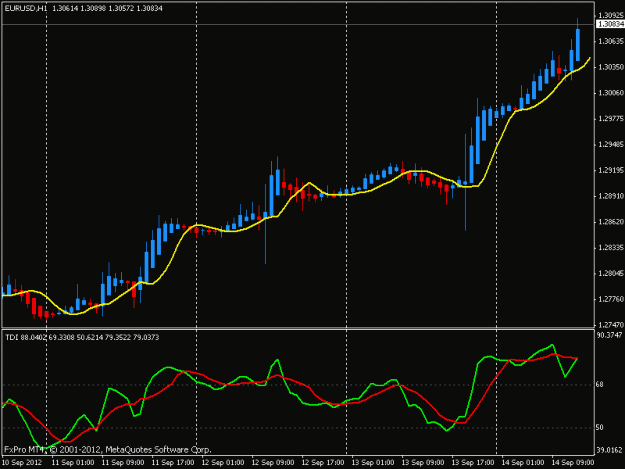
Task: Click the 50 level label on TDI scale
Action: pyautogui.click(x=599, y=428)
